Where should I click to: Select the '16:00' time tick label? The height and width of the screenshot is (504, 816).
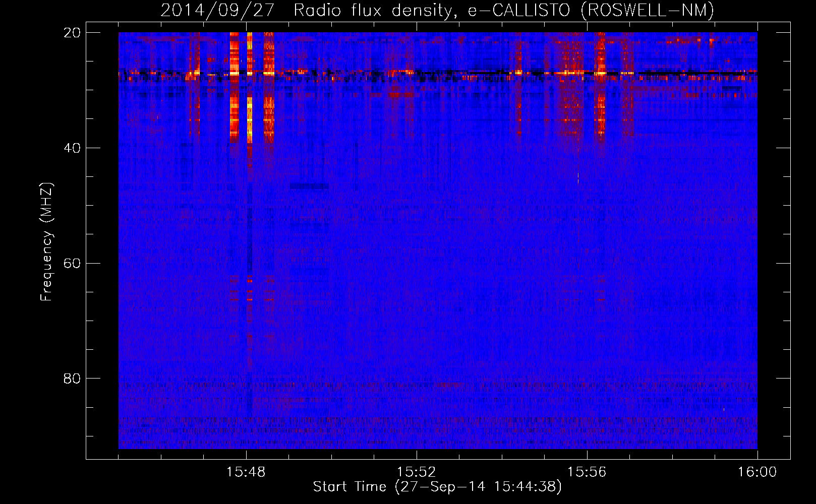click(x=757, y=472)
